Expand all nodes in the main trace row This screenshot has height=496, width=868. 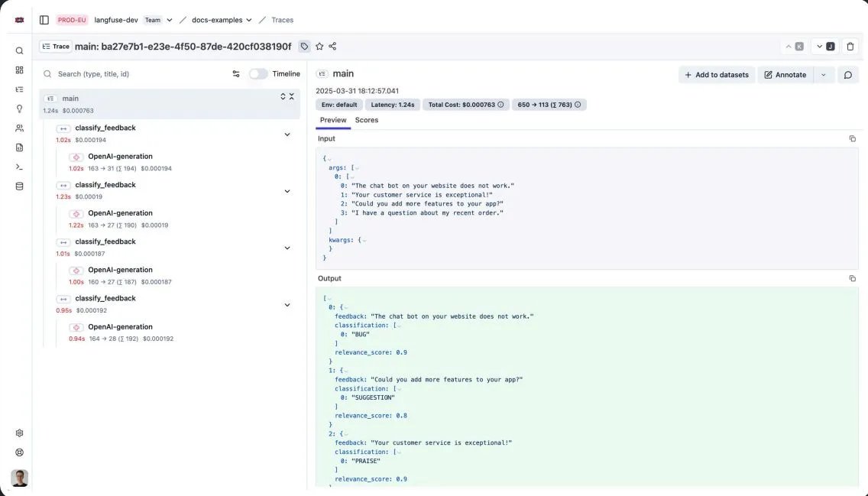click(x=283, y=97)
